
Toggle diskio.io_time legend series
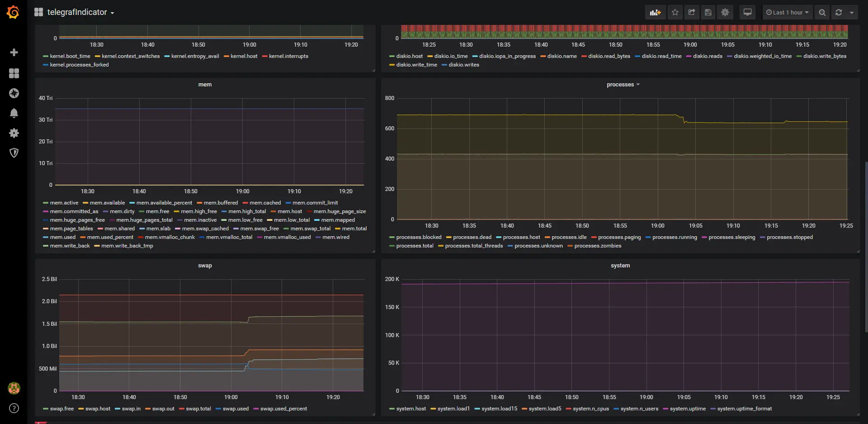(x=451, y=56)
